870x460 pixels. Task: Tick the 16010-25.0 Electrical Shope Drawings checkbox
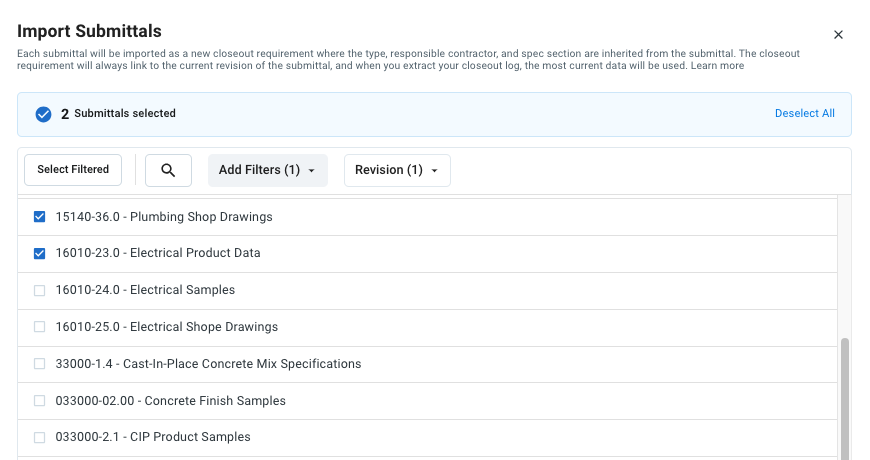(x=40, y=327)
